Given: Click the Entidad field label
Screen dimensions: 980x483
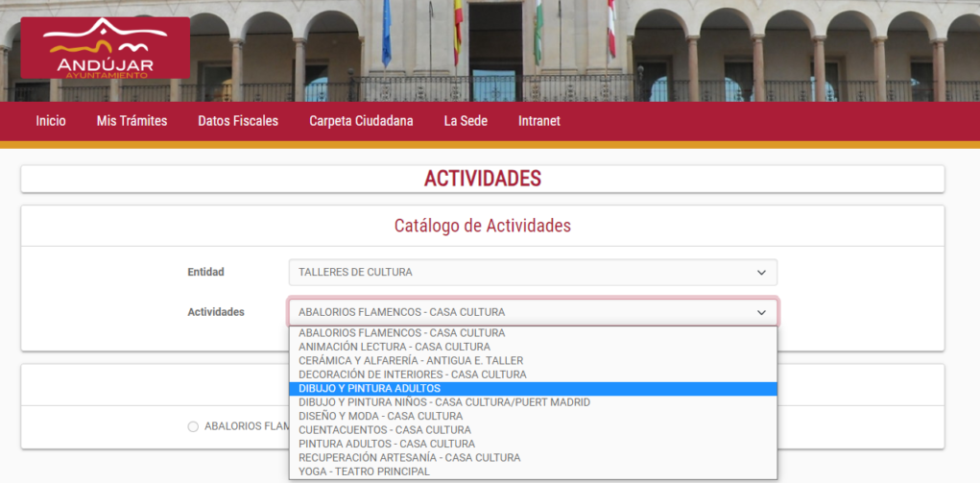Looking at the screenshot, I should [205, 272].
